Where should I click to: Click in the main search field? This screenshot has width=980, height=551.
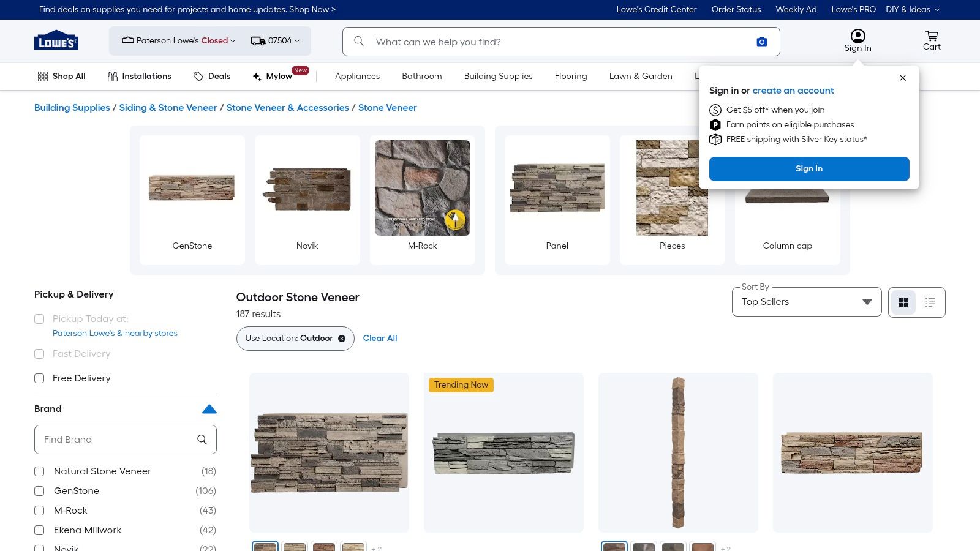pos(560,42)
